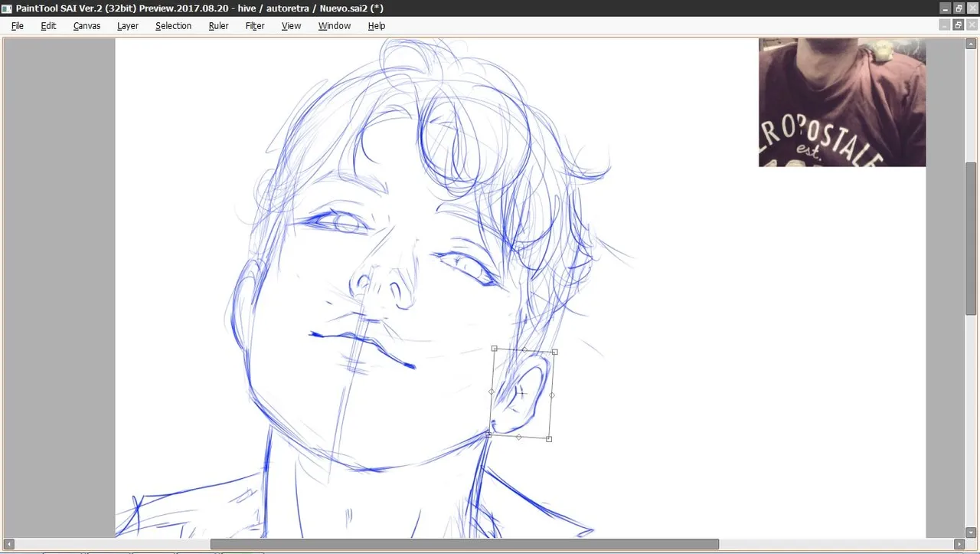Restore the PaintTool SAI application window

tap(958, 8)
